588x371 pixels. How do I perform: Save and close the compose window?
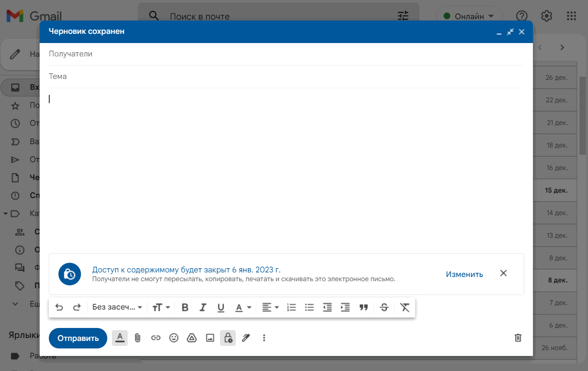click(522, 32)
